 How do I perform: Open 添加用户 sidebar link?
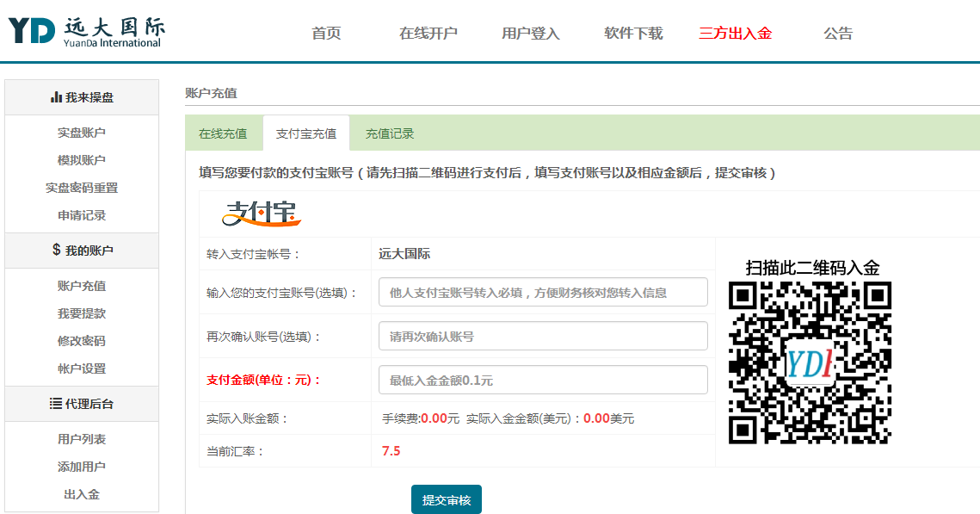pos(81,467)
